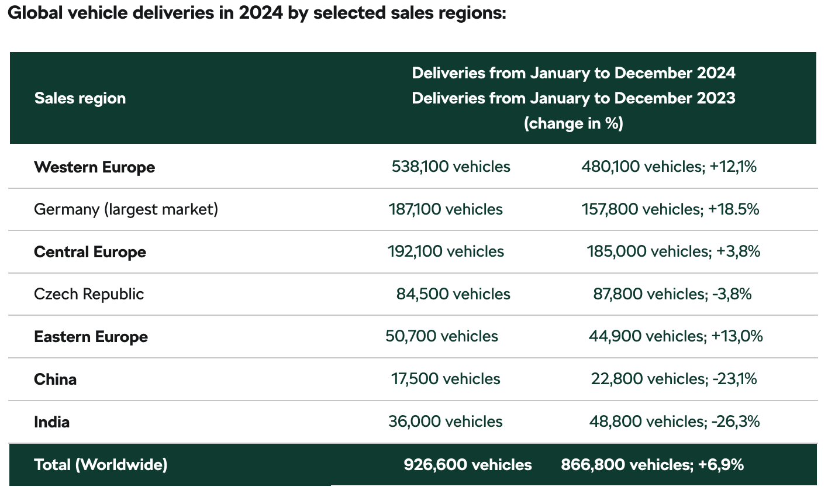Click the '187,100 vehicles' cell
This screenshot has width=828, height=504.
tap(446, 209)
